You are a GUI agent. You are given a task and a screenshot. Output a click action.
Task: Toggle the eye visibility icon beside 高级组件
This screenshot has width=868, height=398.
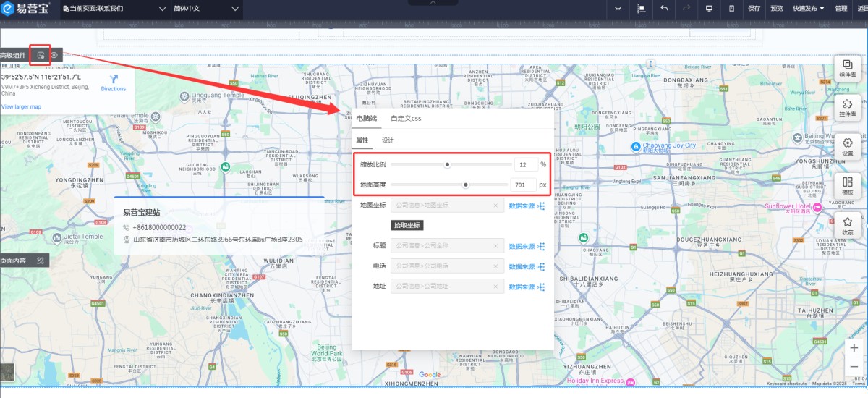[54, 55]
